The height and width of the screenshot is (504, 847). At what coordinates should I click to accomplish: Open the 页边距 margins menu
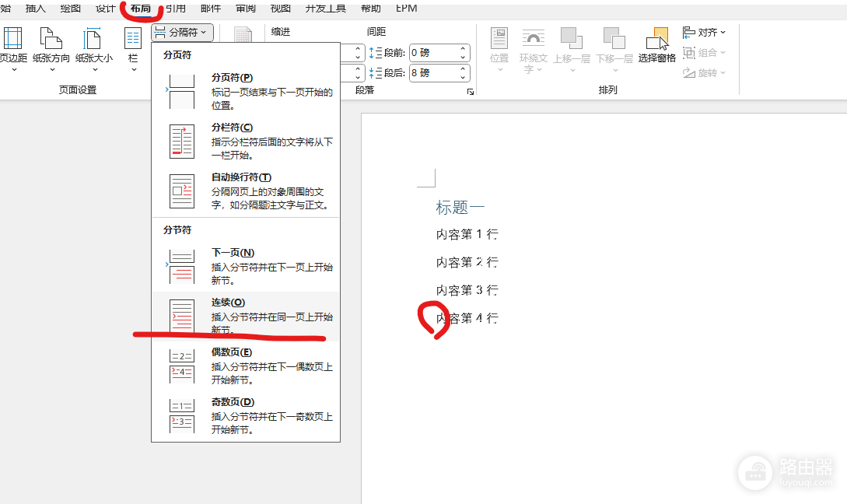tap(12, 50)
